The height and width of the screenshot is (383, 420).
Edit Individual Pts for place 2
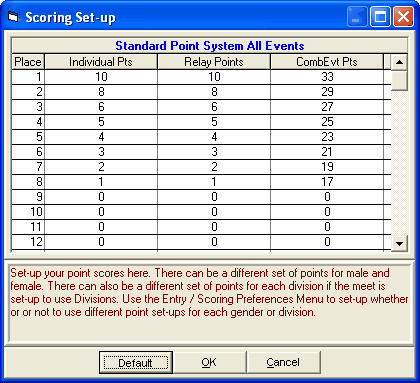click(x=101, y=92)
